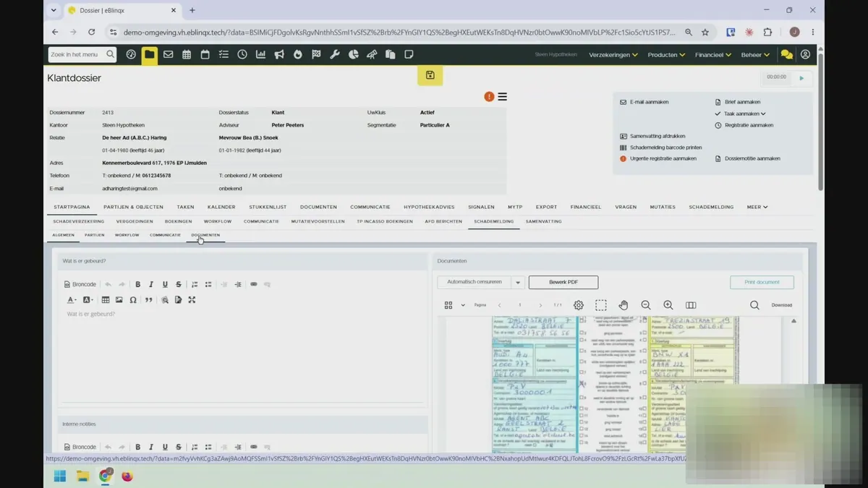Insert a table in 'Wat is er gebeurd?' editor
Screen dimensions: 868x488
(106, 300)
